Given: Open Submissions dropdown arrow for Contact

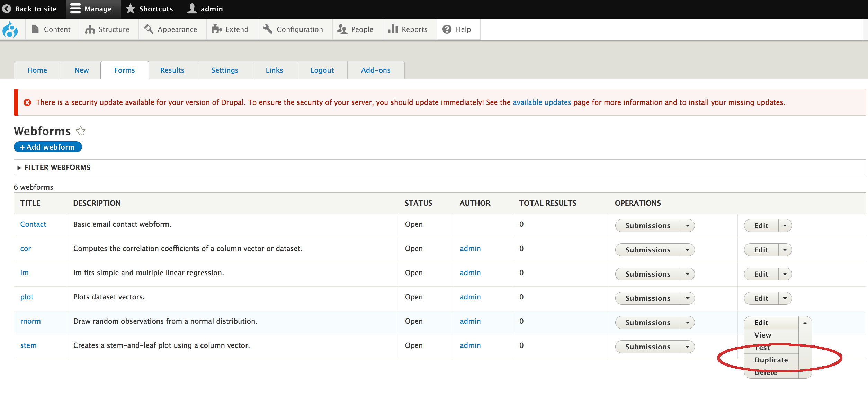Looking at the screenshot, I should (x=688, y=225).
